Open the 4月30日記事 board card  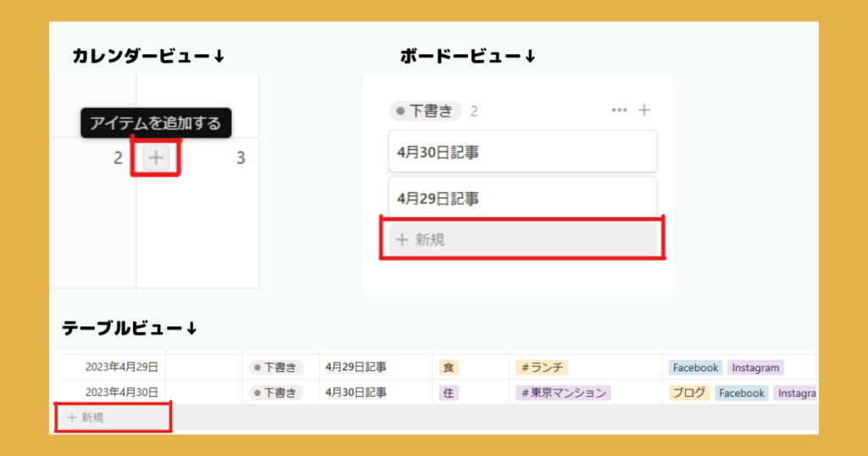coord(522,153)
